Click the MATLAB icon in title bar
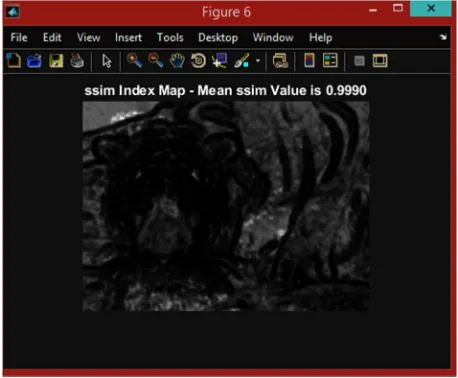The image size is (458, 378). pyautogui.click(x=13, y=12)
